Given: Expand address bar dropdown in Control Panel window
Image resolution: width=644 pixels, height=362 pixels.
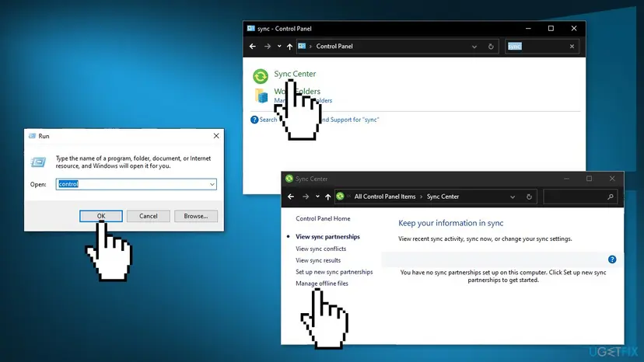Looking at the screenshot, I should pos(474,47).
